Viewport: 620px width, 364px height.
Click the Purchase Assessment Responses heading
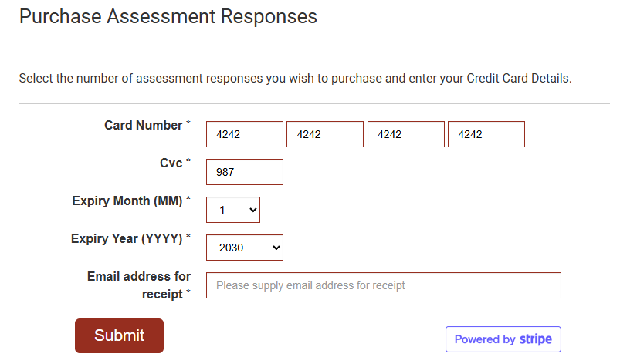[168, 16]
